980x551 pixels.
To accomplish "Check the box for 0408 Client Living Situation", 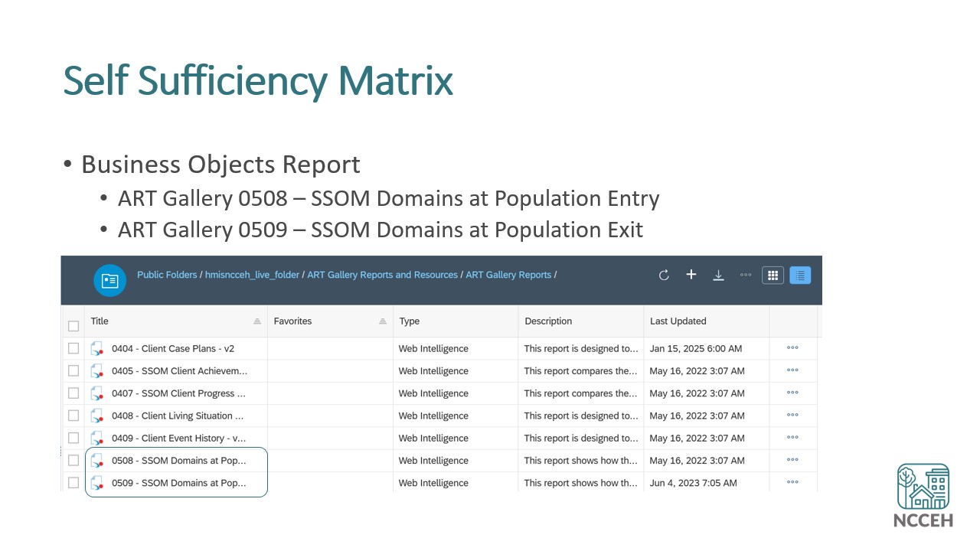I will click(x=73, y=416).
